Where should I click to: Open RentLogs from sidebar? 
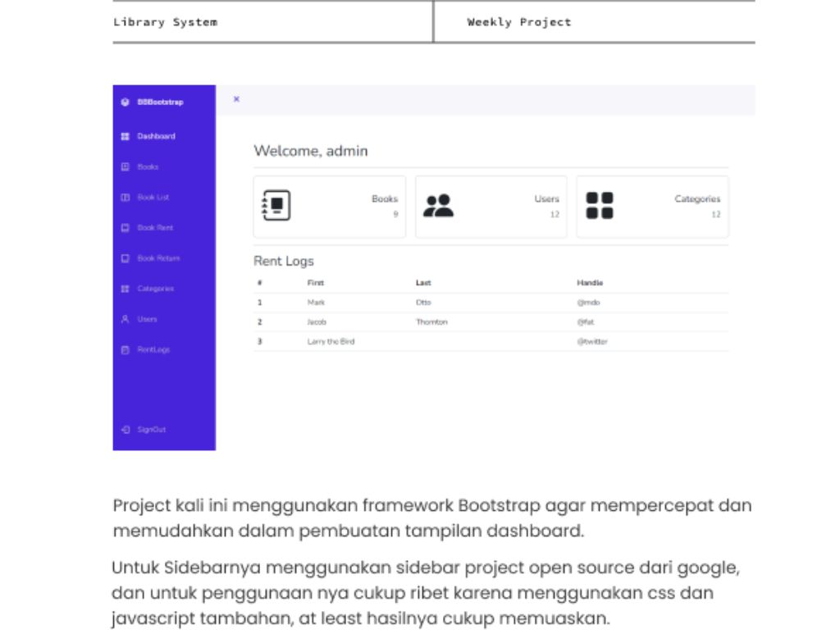pyautogui.click(x=153, y=350)
